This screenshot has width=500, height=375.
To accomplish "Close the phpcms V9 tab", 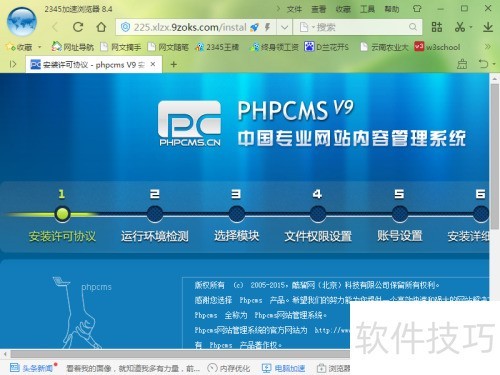I will point(153,64).
